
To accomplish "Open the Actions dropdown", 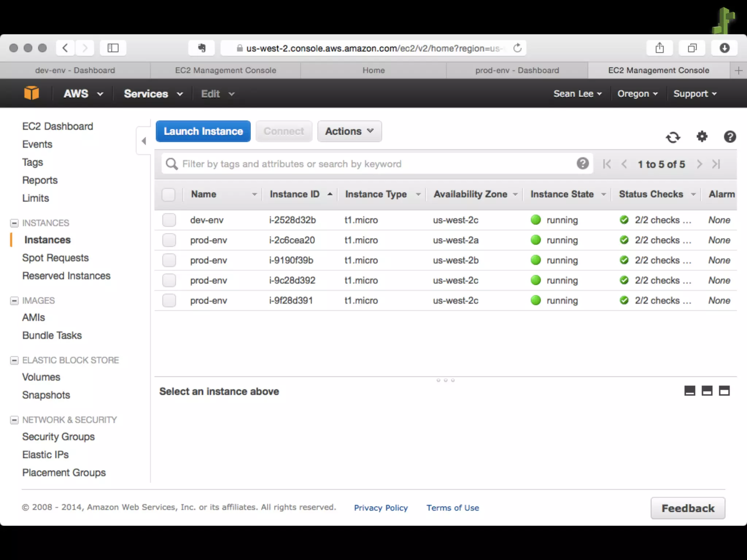I will (x=349, y=131).
